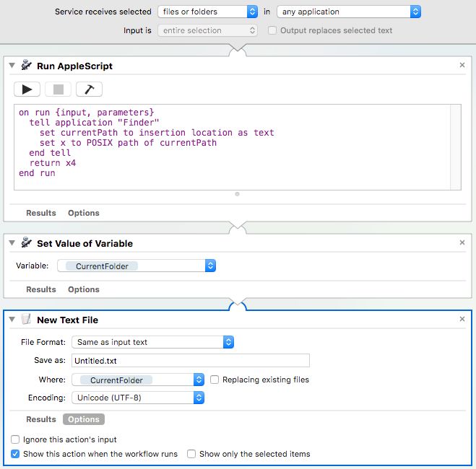Remove the Set Value of Variable action
Image resolution: width=476 pixels, height=469 pixels.
(462, 242)
